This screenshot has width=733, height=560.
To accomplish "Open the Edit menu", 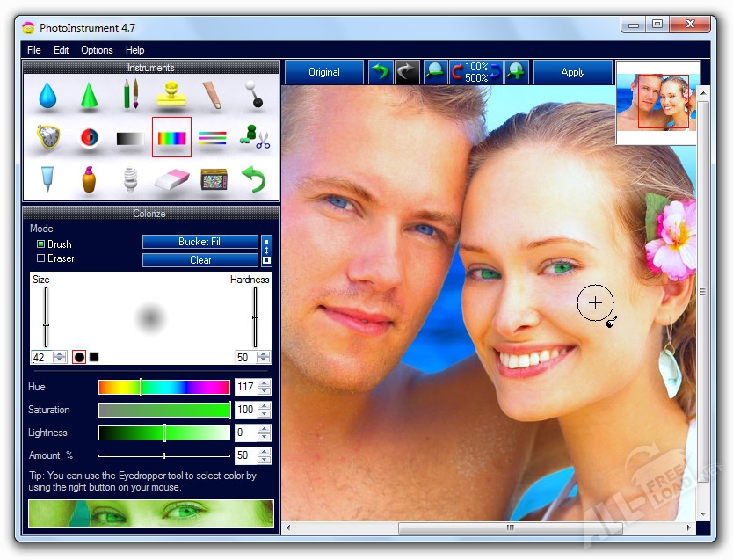I will (x=61, y=50).
